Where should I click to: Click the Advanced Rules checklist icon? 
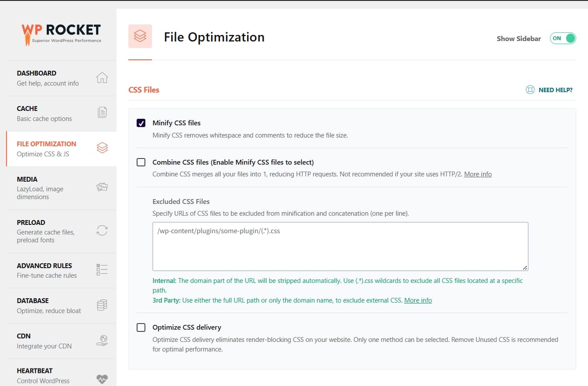click(x=102, y=269)
